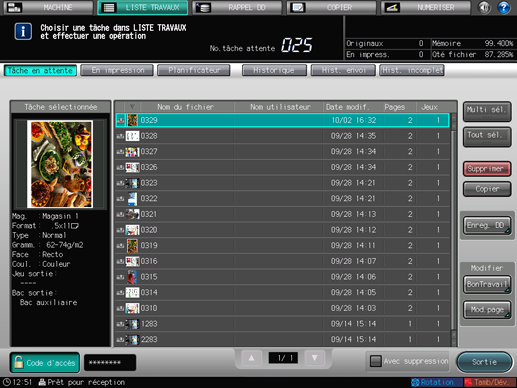Click the access code password field
517x388 pixels.
coord(110,363)
